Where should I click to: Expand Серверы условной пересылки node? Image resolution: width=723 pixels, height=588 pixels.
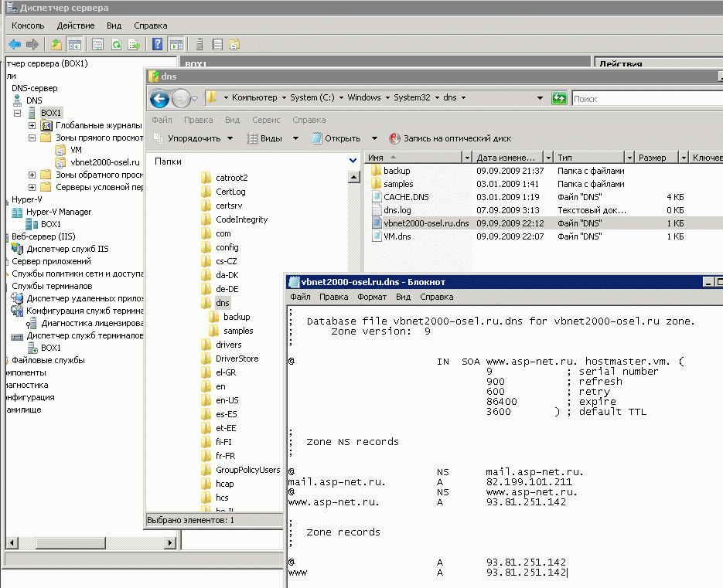(32, 187)
